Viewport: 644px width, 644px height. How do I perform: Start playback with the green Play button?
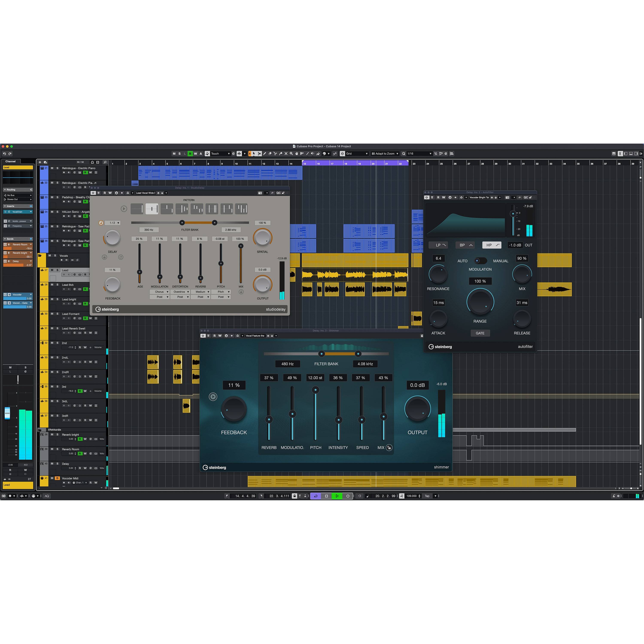(x=337, y=496)
